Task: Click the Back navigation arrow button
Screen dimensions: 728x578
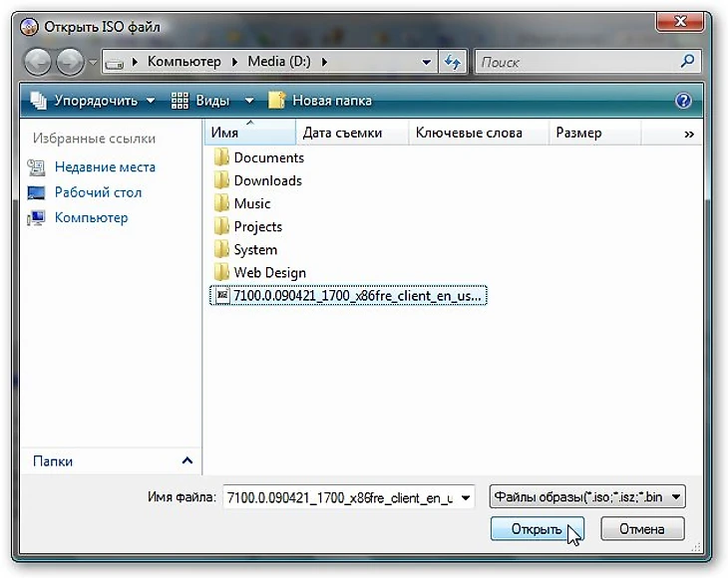Action: point(38,62)
